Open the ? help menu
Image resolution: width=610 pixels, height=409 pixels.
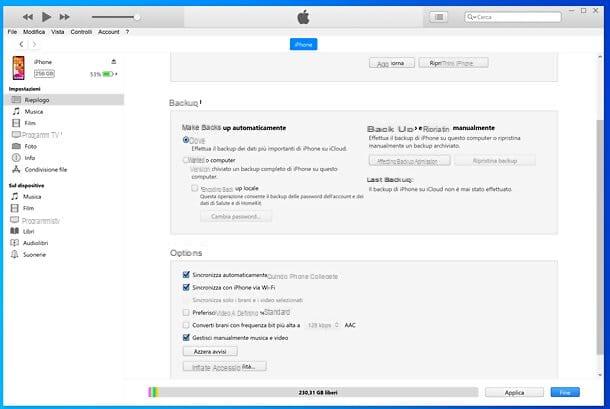click(127, 32)
